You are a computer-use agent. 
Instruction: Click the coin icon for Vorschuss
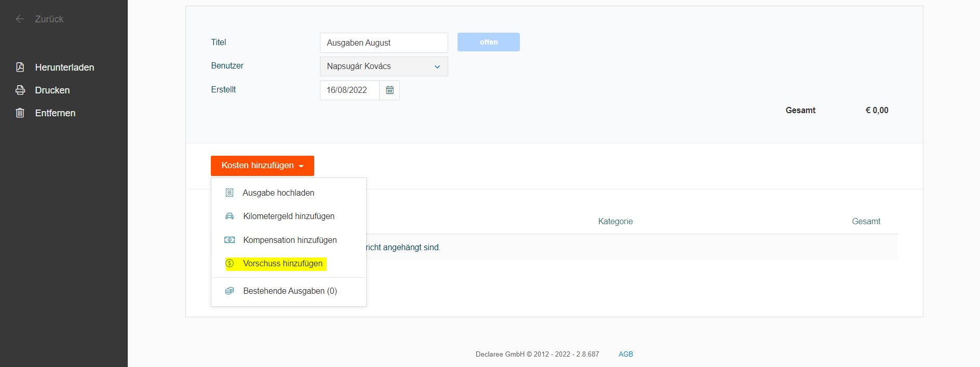pos(230,264)
